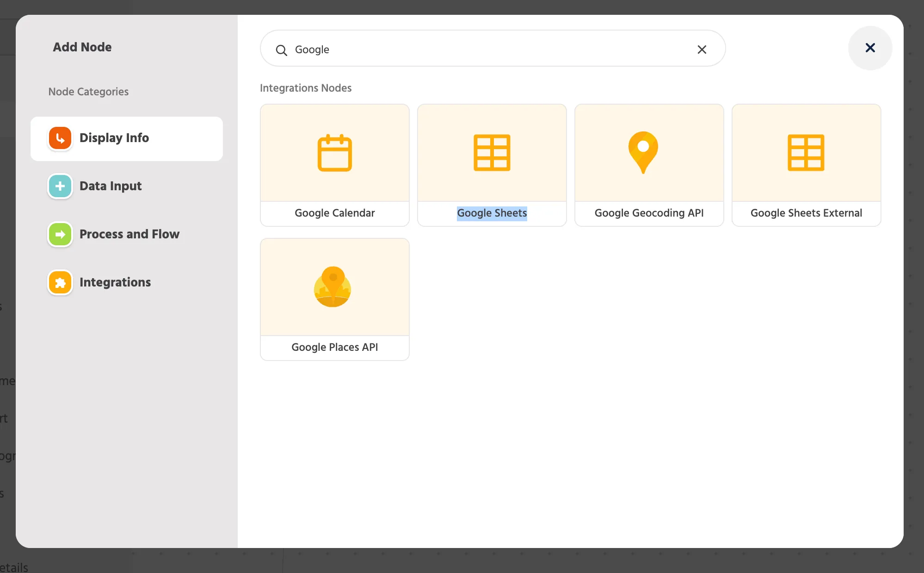Click the search magnifier icon
The width and height of the screenshot is (924, 573).
coord(281,50)
